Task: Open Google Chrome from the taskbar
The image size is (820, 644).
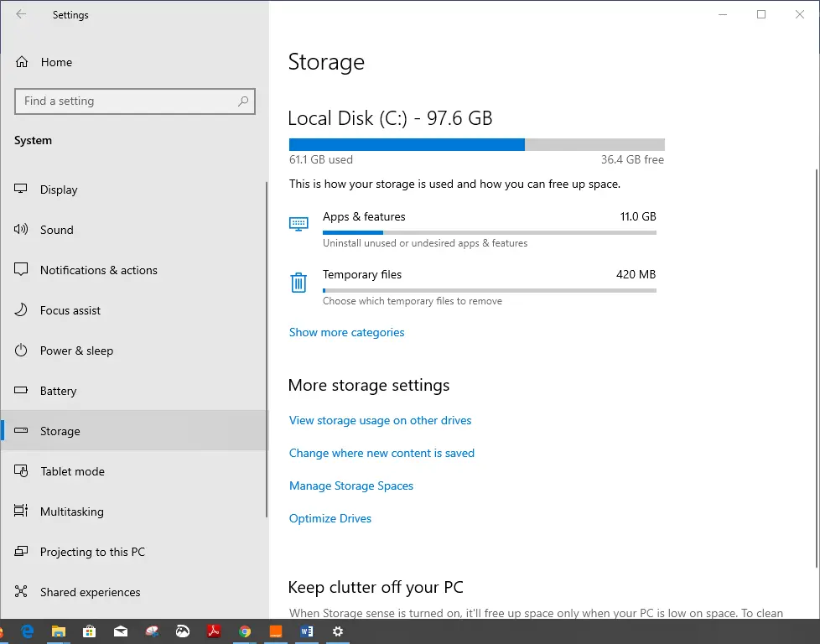Action: pyautogui.click(x=245, y=631)
